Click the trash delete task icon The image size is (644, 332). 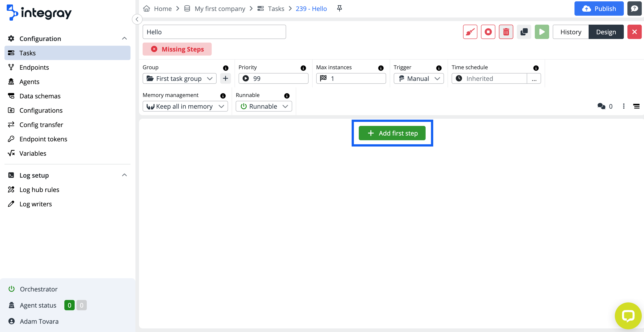coord(506,32)
